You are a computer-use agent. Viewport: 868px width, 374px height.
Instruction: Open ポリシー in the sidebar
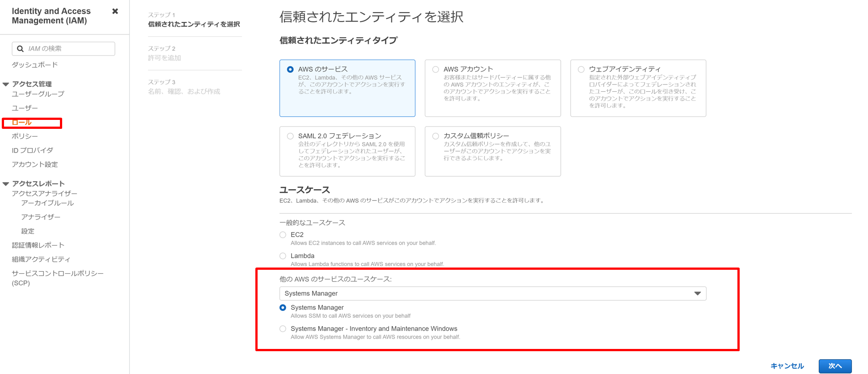pyautogui.click(x=25, y=136)
